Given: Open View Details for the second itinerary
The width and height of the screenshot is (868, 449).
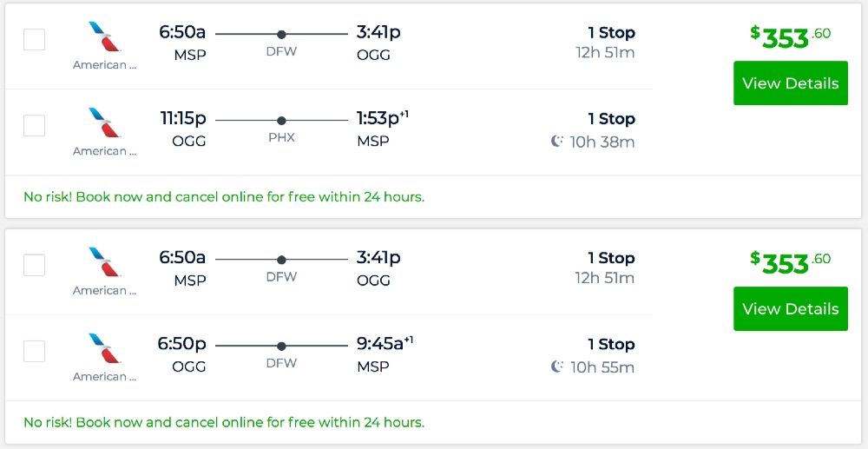Looking at the screenshot, I should [x=790, y=309].
